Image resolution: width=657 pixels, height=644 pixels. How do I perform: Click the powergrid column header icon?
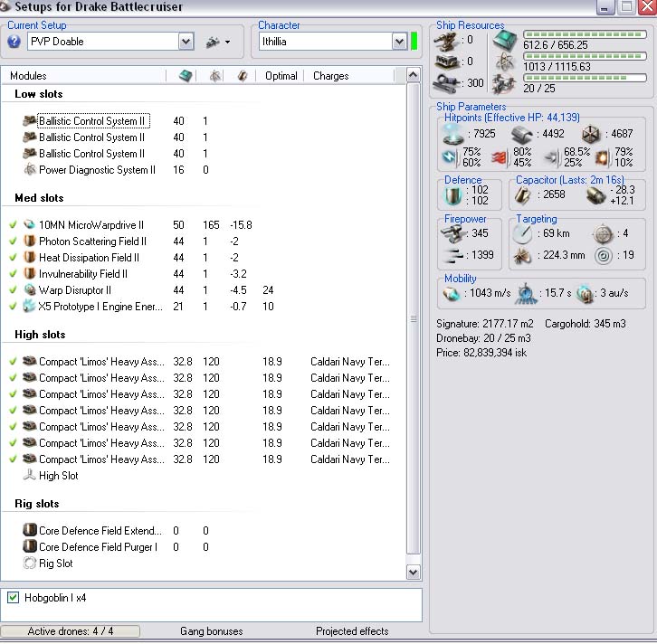[x=215, y=76]
